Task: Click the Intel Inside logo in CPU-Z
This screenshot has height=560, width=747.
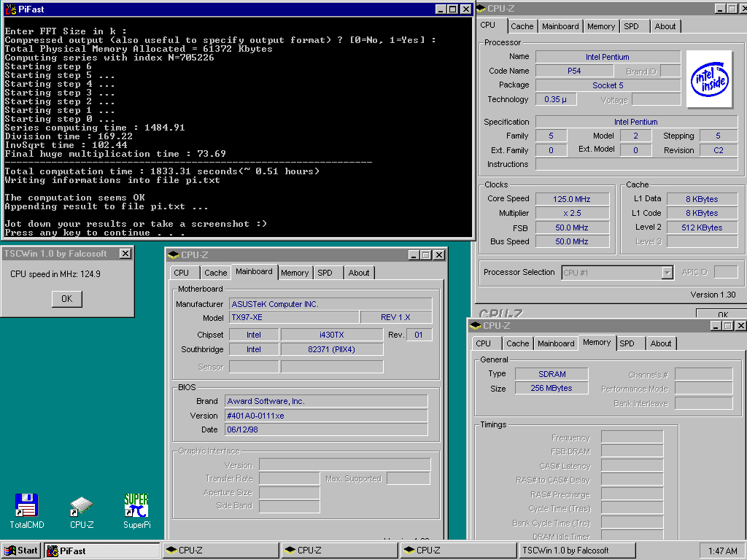Action: 709,79
